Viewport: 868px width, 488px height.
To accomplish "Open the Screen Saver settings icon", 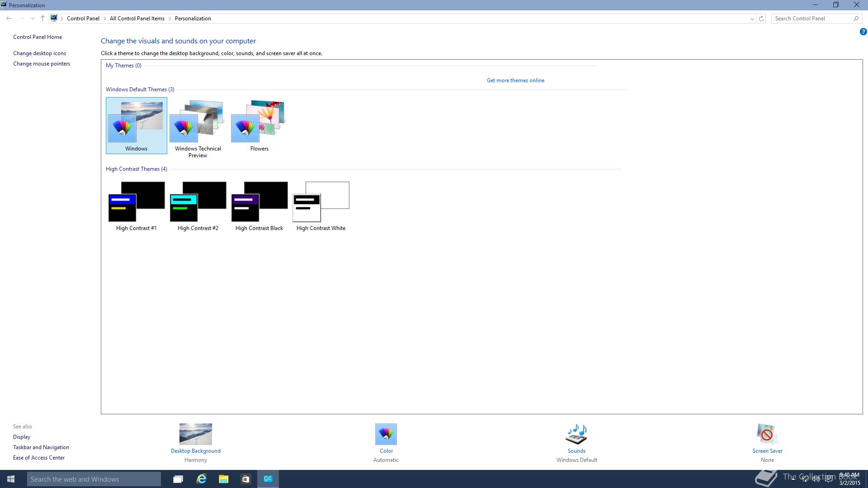I will (x=767, y=434).
